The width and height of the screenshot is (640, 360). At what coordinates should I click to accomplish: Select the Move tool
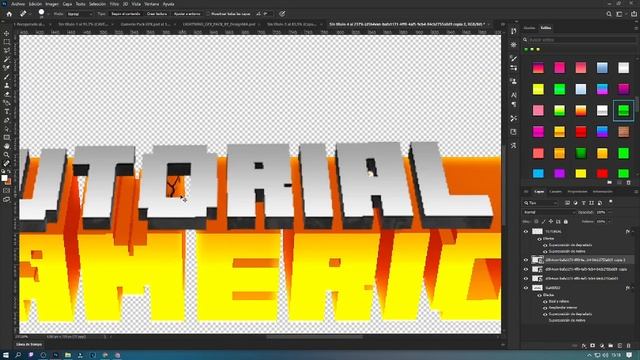click(7, 33)
